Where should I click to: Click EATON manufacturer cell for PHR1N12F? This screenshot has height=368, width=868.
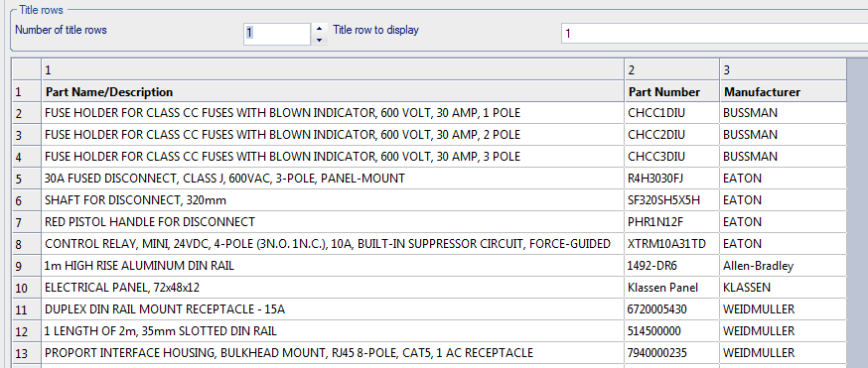pos(784,222)
